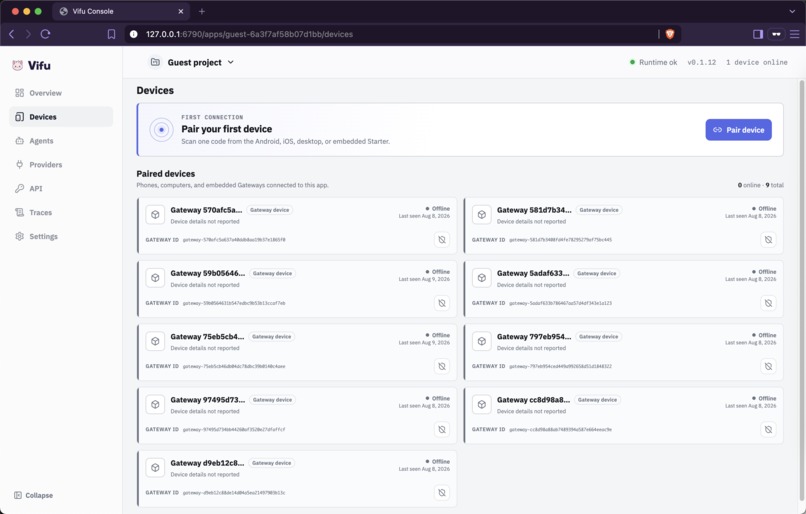The image size is (806, 514).
Task: Unpair Gateway d9eb12c8 device icon
Action: point(442,493)
